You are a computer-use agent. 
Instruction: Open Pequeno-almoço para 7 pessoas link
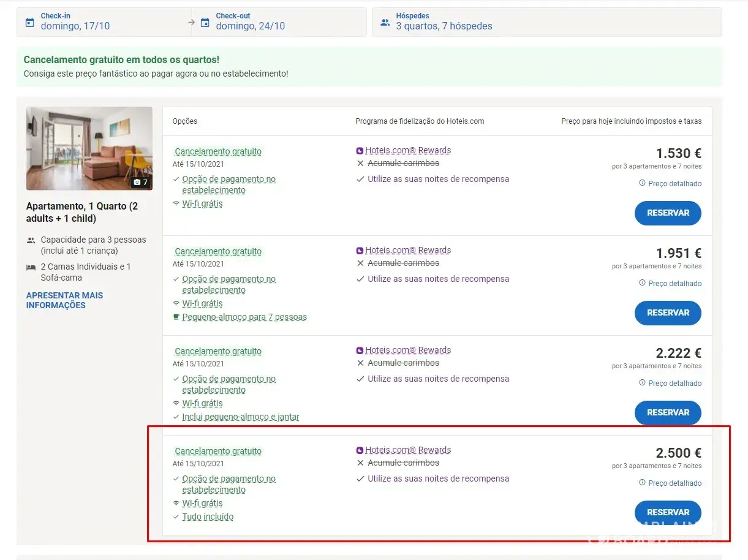click(244, 317)
